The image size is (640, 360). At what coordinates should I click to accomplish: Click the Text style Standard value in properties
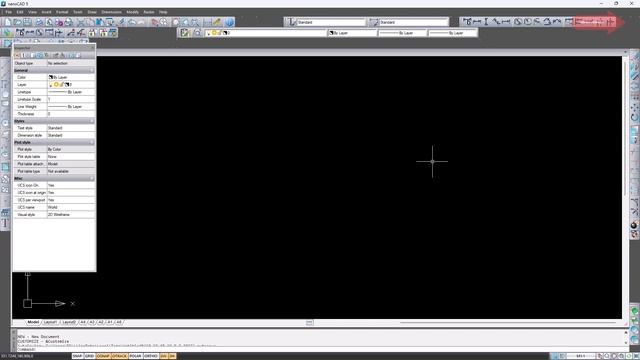(71, 128)
